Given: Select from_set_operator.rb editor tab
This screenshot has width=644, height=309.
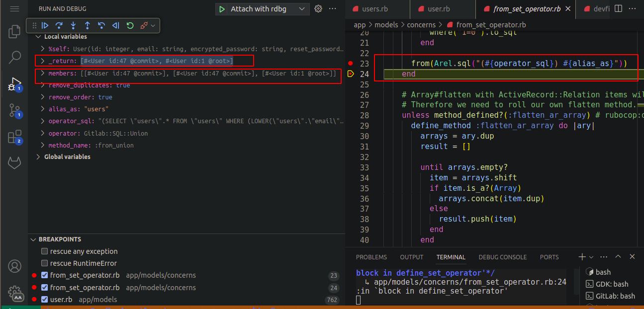Looking at the screenshot, I should coord(525,9).
